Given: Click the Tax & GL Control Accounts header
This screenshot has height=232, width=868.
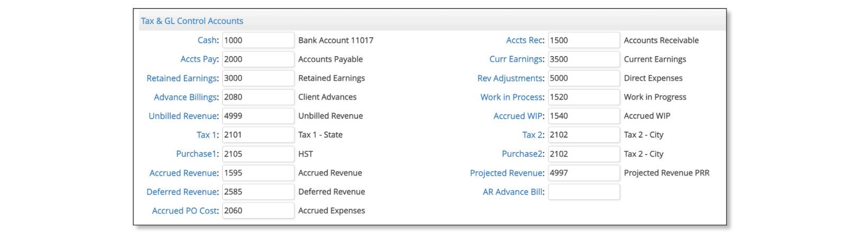Looking at the screenshot, I should [x=192, y=21].
